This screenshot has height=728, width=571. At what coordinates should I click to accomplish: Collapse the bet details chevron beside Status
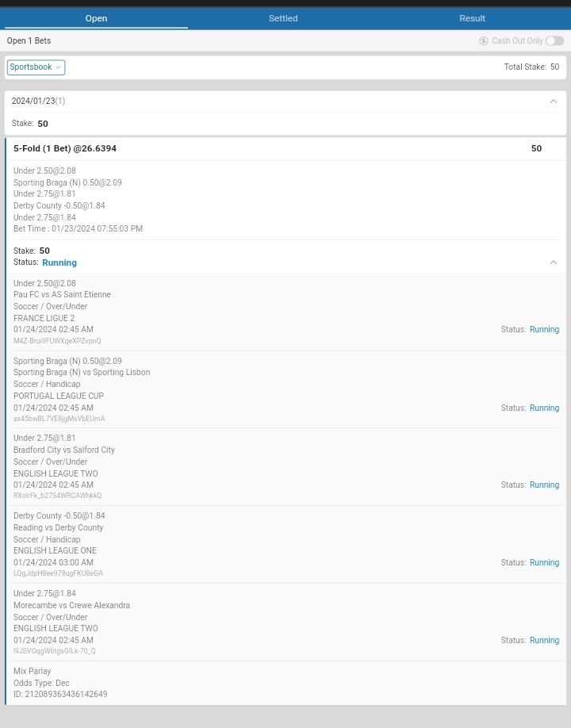(x=553, y=262)
